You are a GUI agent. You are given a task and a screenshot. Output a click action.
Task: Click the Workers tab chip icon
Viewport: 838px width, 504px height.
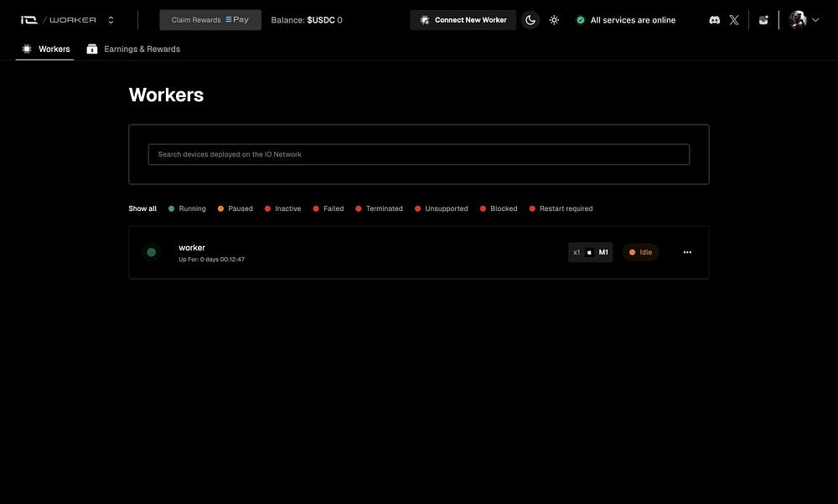[27, 49]
